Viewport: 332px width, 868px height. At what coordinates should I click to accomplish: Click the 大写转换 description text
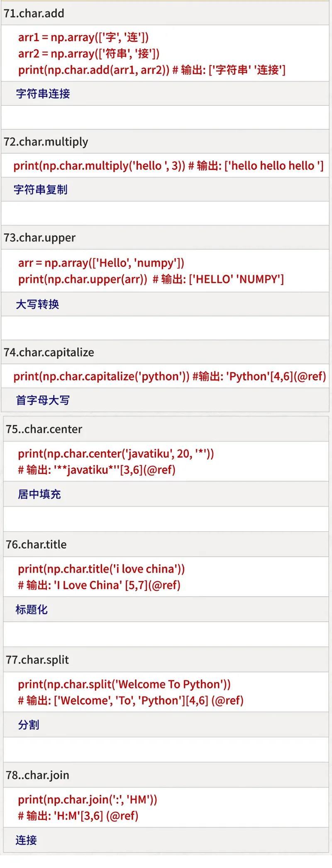point(37,305)
